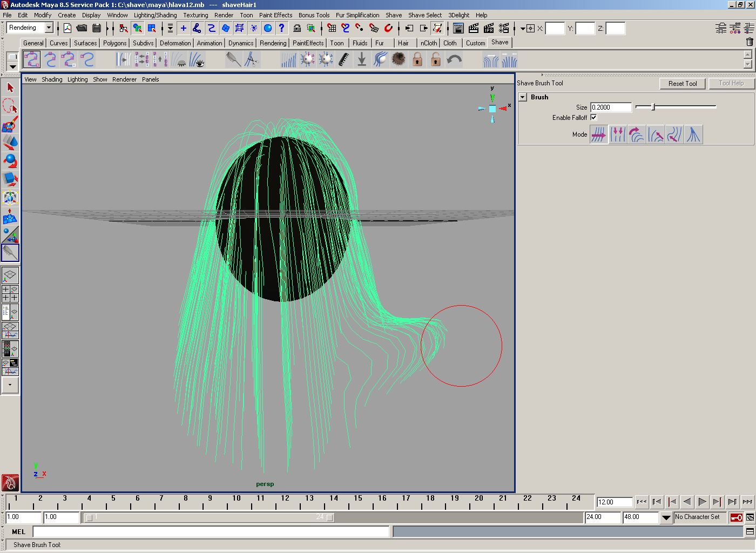Switch to the nCloth shelf tab
Image resolution: width=756 pixels, height=553 pixels.
[429, 43]
